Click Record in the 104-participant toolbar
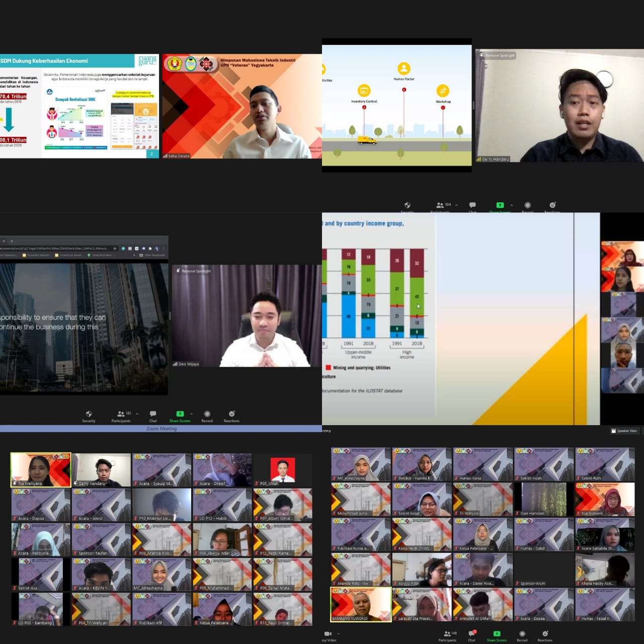The image size is (644, 644). (x=527, y=207)
